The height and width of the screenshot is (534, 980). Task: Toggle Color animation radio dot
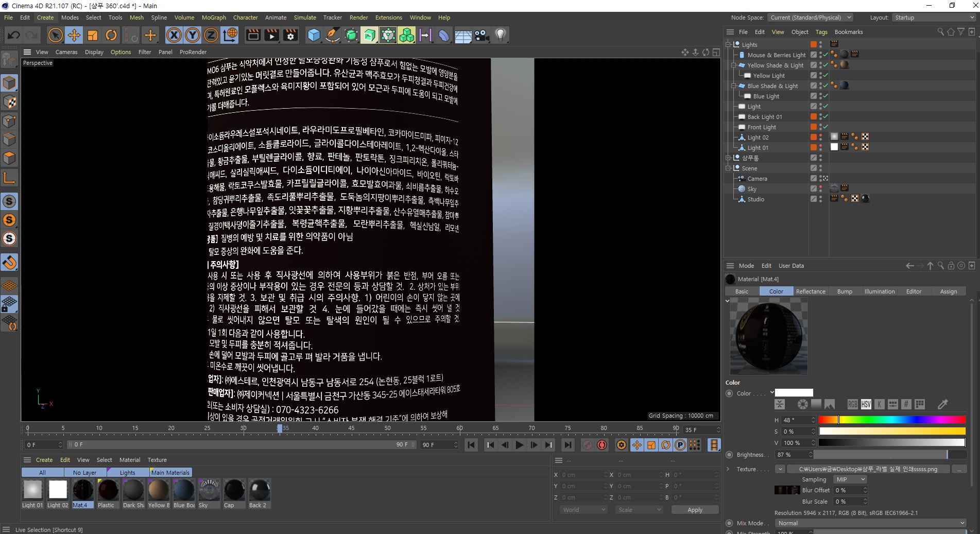pos(729,393)
